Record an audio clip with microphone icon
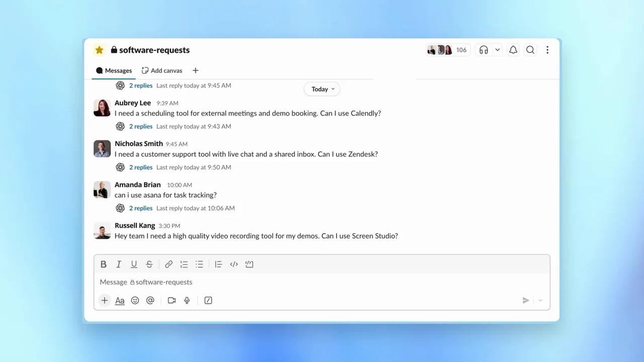Screen dimensions: 644x362 (187, 300)
